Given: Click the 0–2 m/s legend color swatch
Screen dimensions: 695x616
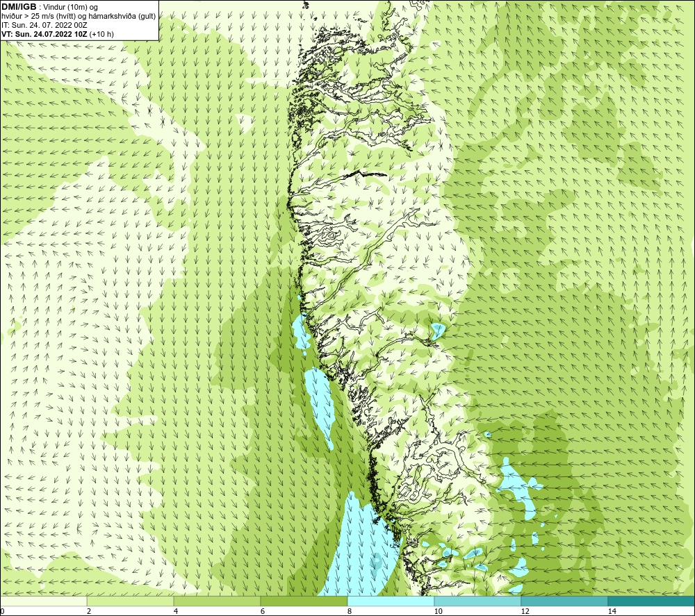Looking at the screenshot, I should pos(43,601).
